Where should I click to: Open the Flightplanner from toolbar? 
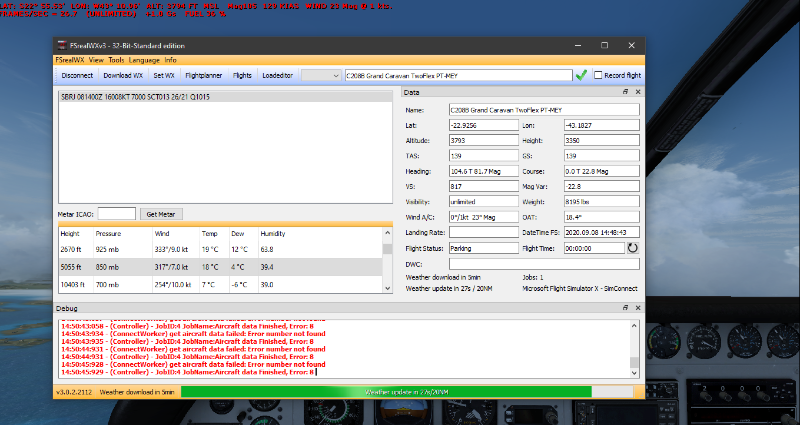[204, 76]
